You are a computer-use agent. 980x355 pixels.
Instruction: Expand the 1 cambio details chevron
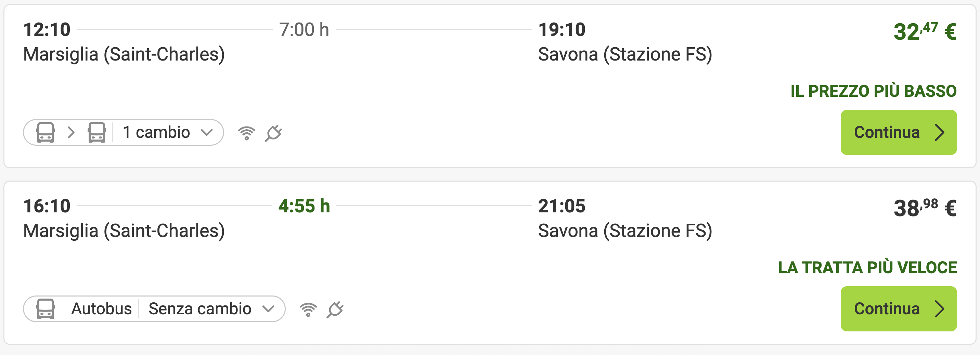pos(207,132)
